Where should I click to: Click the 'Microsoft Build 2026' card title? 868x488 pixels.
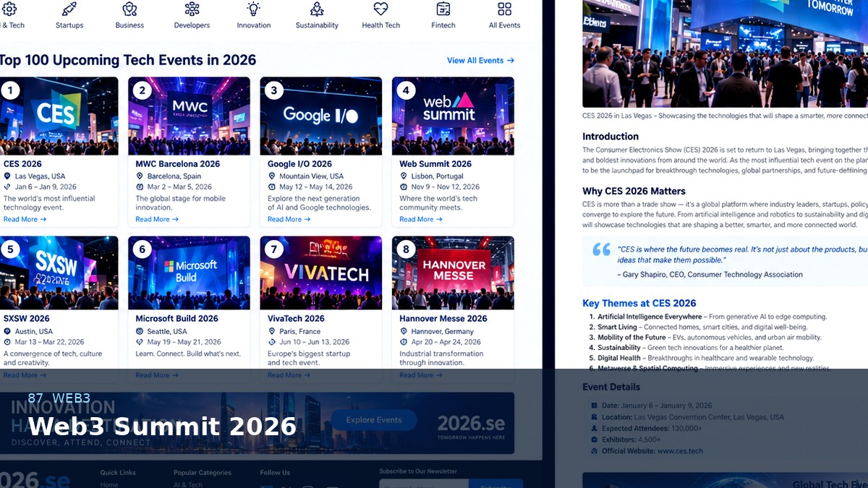pyautogui.click(x=177, y=319)
